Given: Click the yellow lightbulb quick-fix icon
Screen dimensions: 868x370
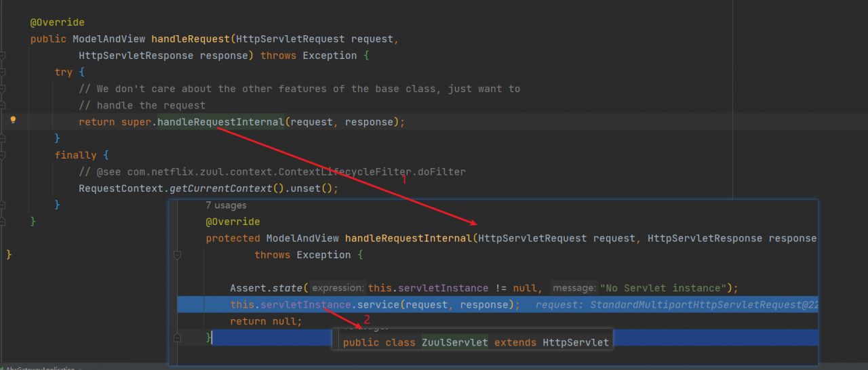Looking at the screenshot, I should (13, 120).
